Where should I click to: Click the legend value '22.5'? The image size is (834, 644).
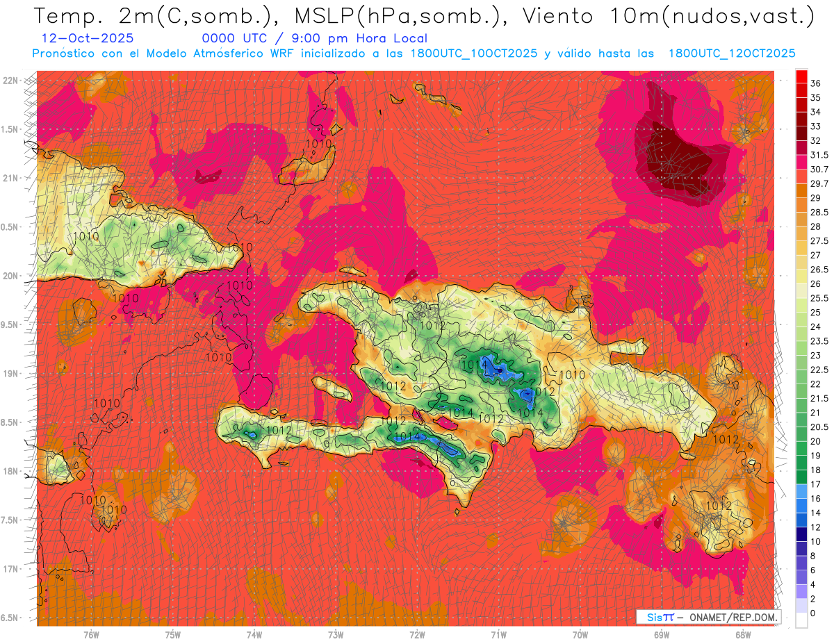pyautogui.click(x=819, y=370)
